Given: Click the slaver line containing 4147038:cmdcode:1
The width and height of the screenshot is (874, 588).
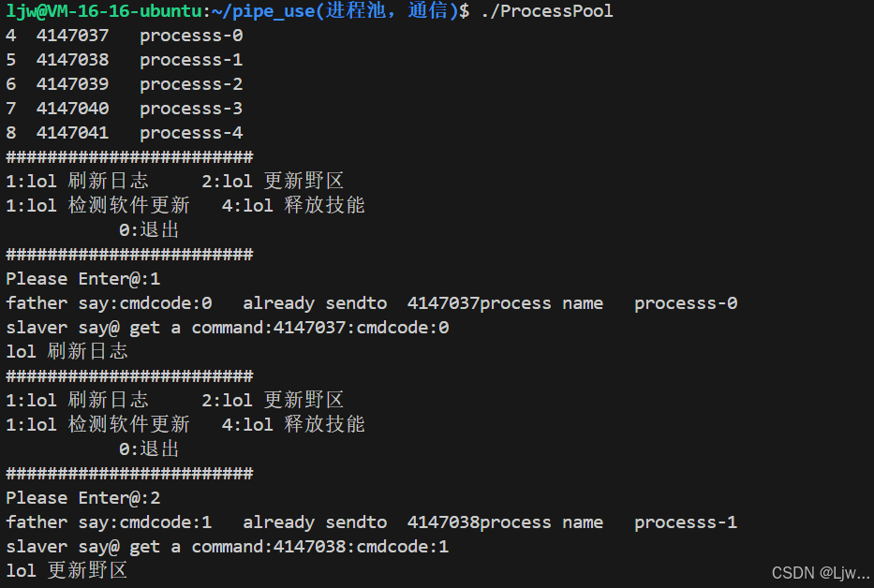Looking at the screenshot, I should click(x=228, y=547).
